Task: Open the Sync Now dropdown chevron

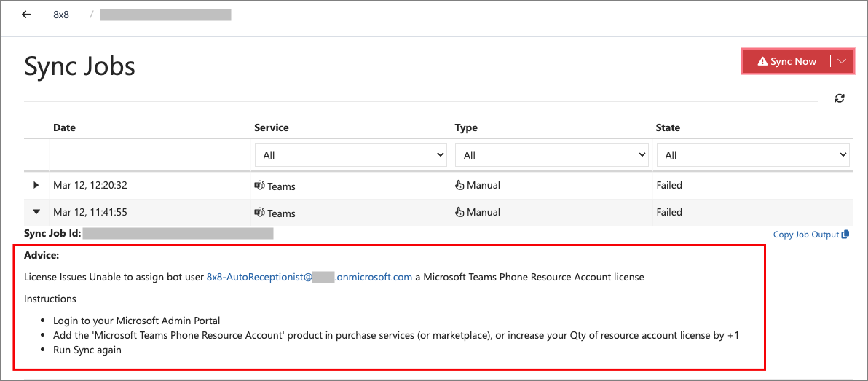Action: (842, 61)
